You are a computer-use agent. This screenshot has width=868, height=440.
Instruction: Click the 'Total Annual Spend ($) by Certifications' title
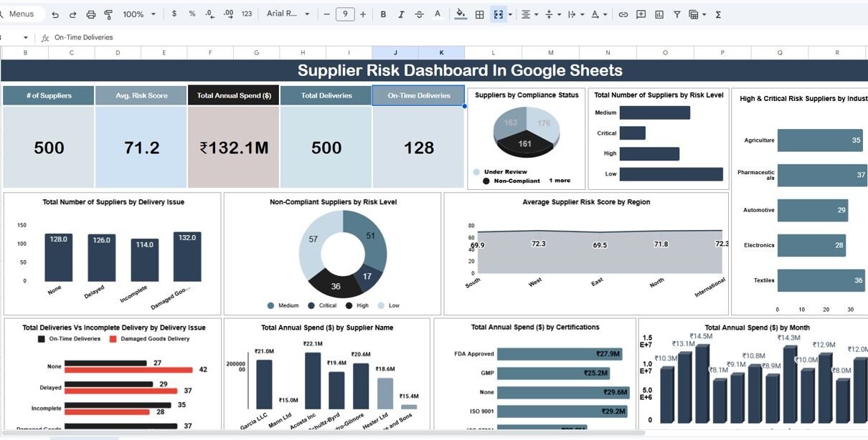[535, 327]
